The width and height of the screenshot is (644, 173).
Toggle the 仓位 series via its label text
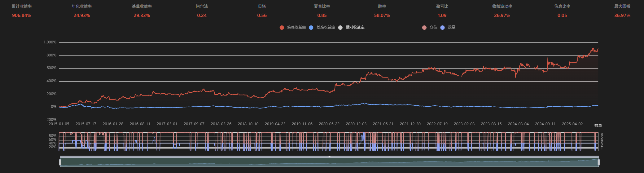pos(433,27)
